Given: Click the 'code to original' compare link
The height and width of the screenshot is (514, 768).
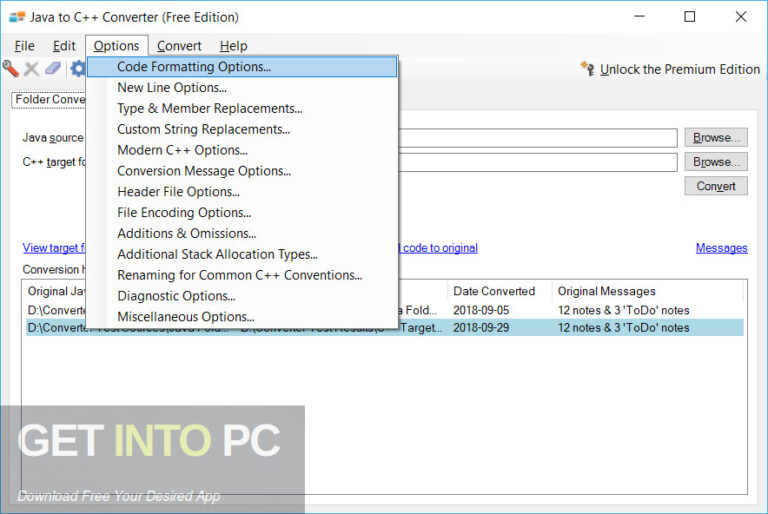Looking at the screenshot, I should pyautogui.click(x=439, y=248).
